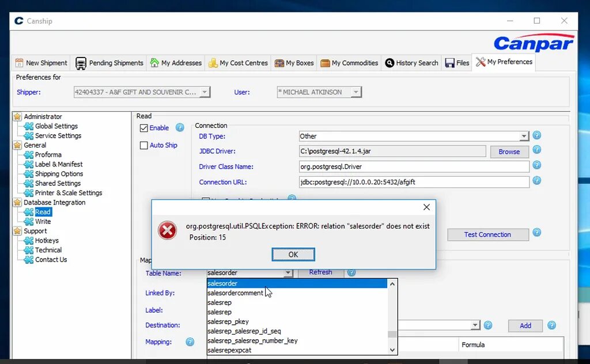Image resolution: width=590 pixels, height=364 pixels.
Task: Select Technical under Support
Action: 48,250
